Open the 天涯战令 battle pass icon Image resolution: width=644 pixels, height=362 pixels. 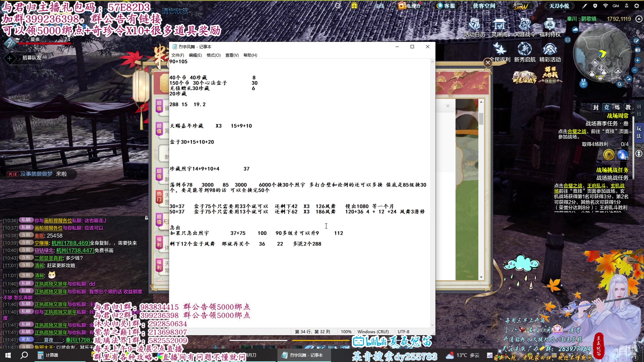pyautogui.click(x=525, y=27)
